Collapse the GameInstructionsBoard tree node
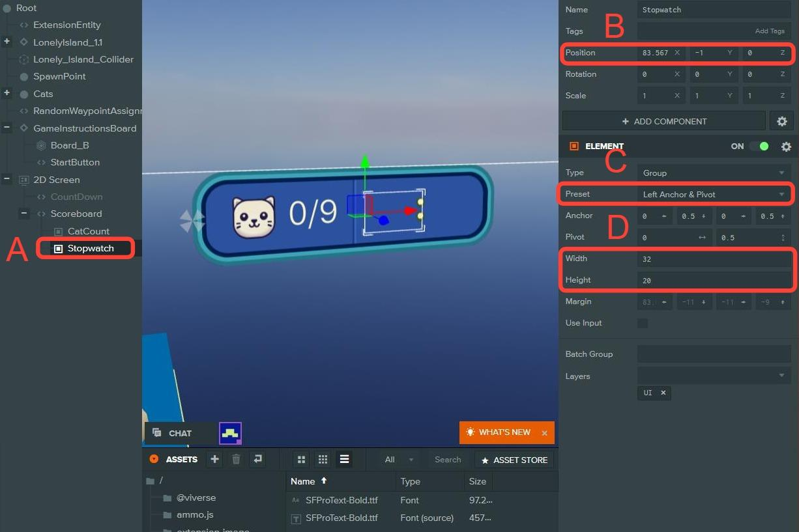 tap(7, 128)
